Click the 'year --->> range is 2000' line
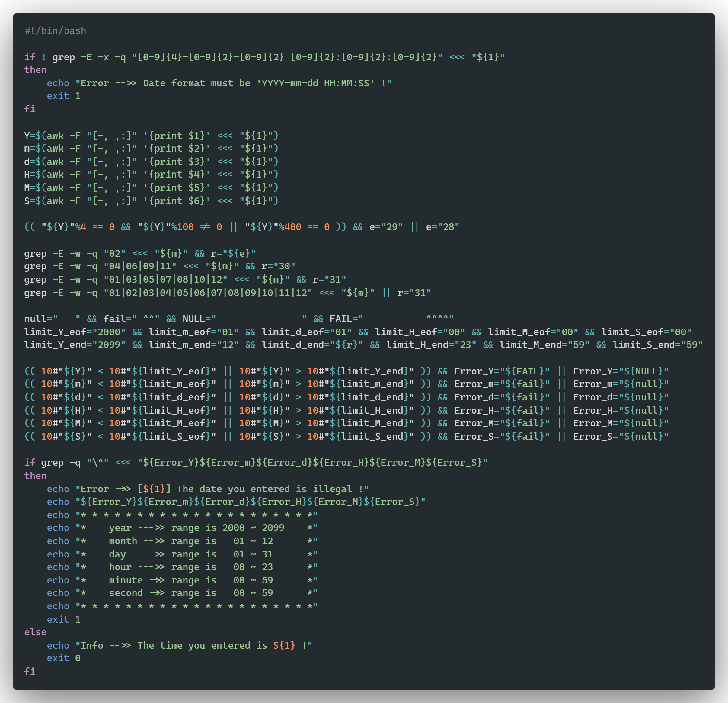 (x=197, y=528)
